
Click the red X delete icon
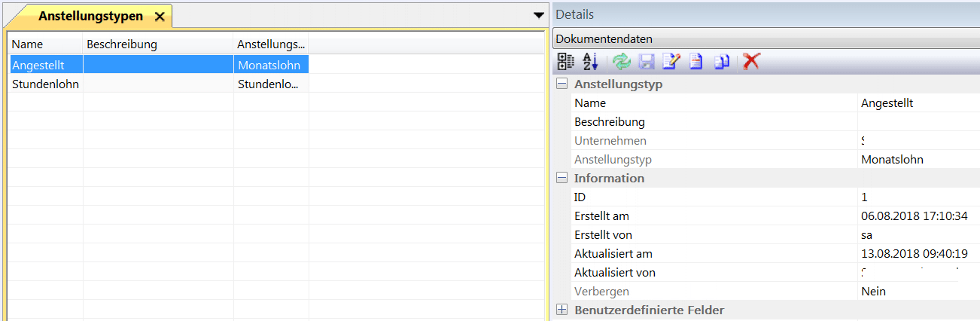click(x=750, y=62)
